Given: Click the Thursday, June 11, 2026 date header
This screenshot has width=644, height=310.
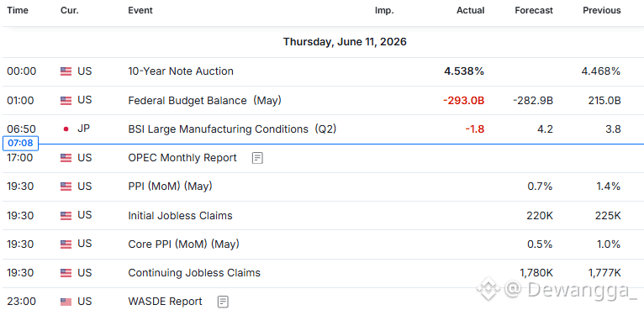Looking at the screenshot, I should (345, 42).
